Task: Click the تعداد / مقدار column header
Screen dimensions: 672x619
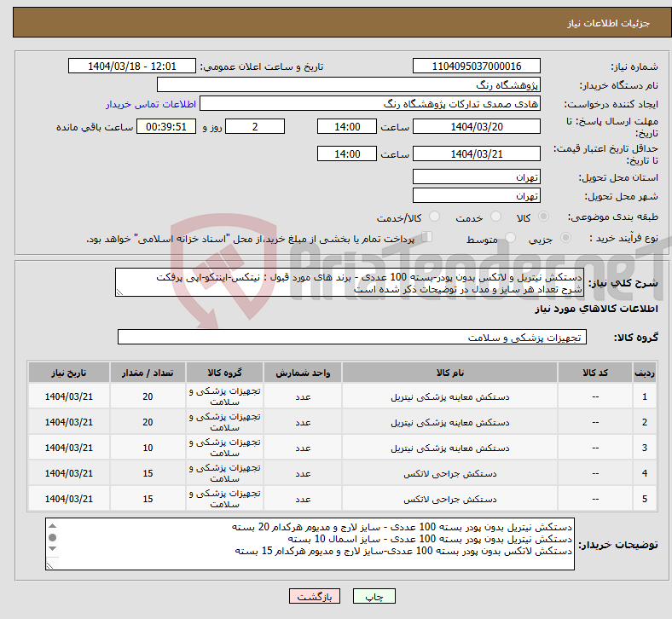Action: point(148,373)
